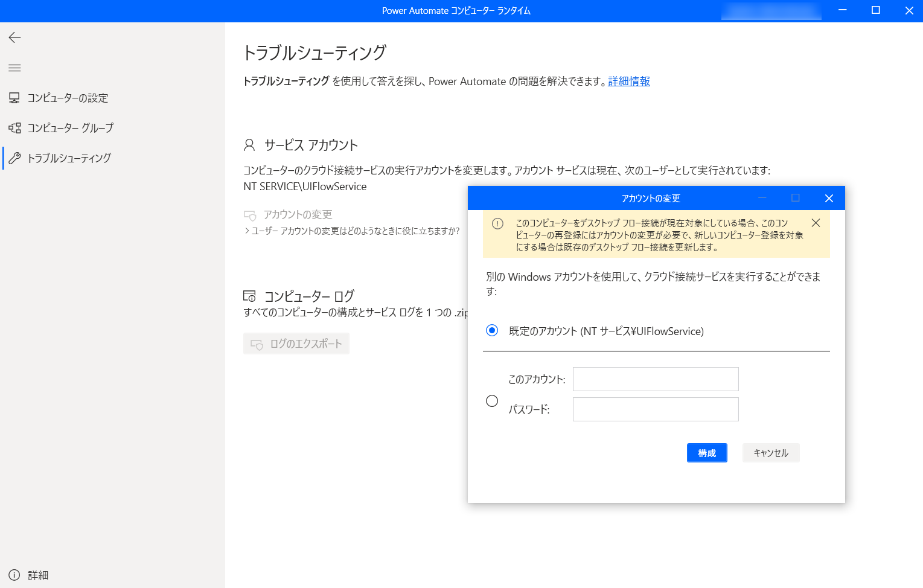Select 既定のアカウント radio button
This screenshot has height=588, width=923.
coord(492,330)
